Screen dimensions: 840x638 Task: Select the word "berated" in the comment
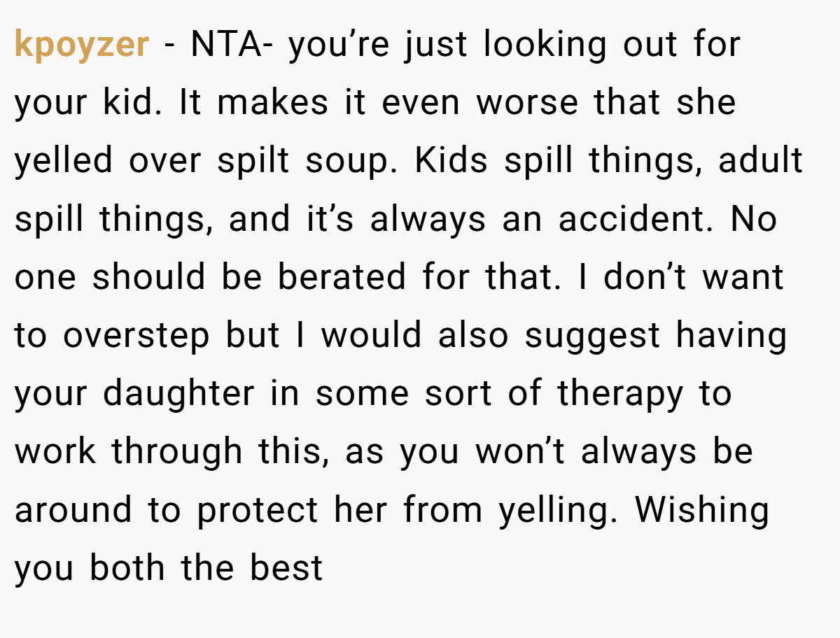click(342, 277)
